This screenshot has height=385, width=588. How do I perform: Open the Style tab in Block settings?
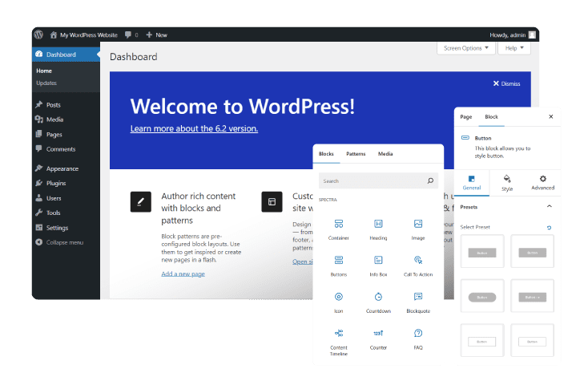(507, 182)
